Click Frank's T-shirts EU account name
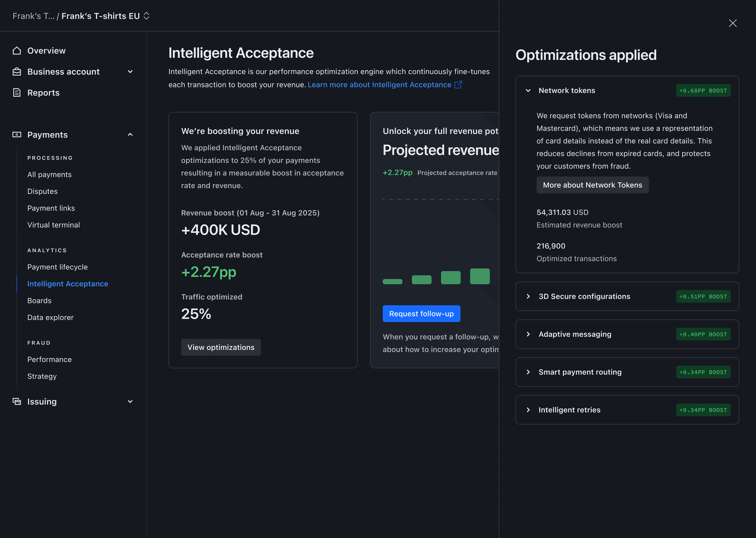The width and height of the screenshot is (756, 538). pos(101,16)
